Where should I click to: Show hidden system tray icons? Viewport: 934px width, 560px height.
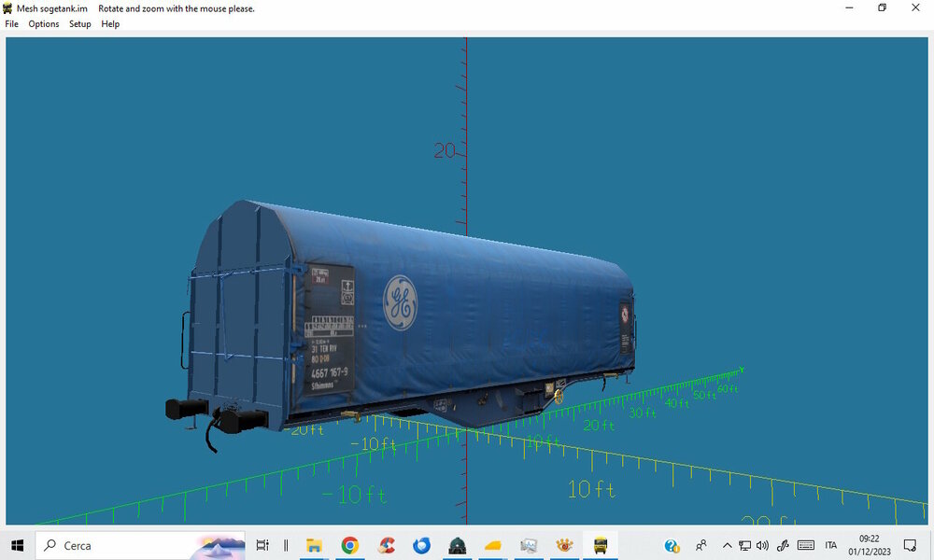pyautogui.click(x=727, y=545)
